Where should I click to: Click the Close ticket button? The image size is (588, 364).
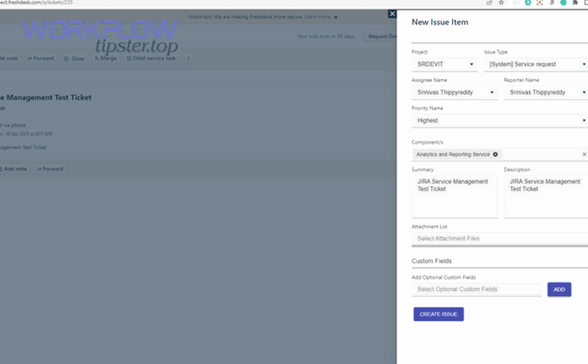(x=74, y=59)
